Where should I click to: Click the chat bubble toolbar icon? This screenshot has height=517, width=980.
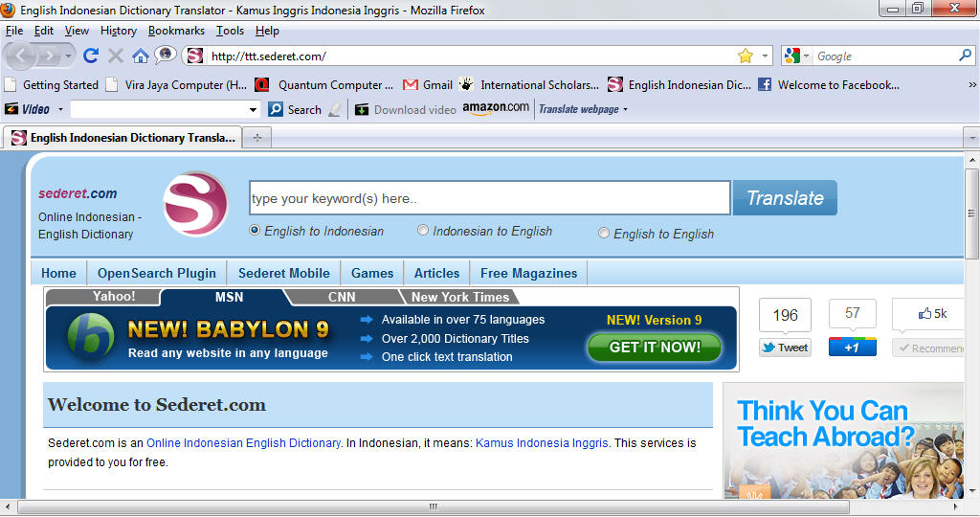(165, 56)
